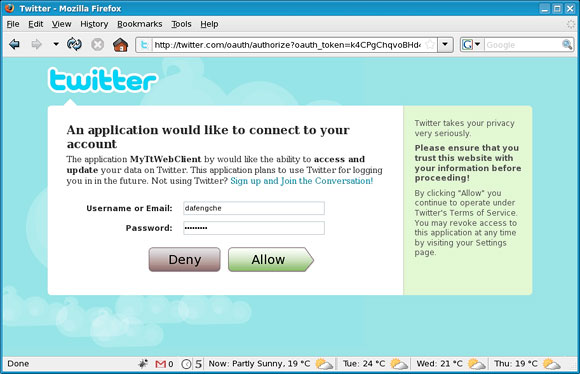Click the 'Twitter takes your privacy very seriously' text
The height and width of the screenshot is (374, 580).
[464, 128]
